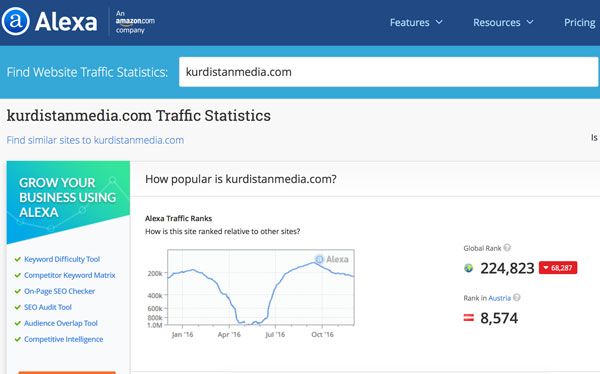Open the SEO Audit Tool link

tap(48, 307)
